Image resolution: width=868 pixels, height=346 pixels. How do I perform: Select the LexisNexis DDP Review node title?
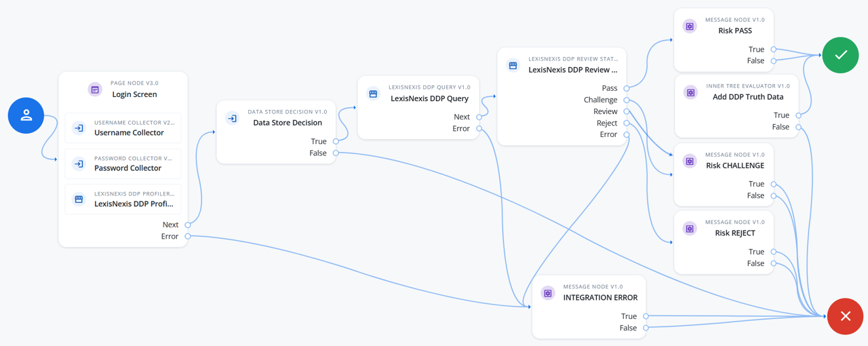point(573,69)
